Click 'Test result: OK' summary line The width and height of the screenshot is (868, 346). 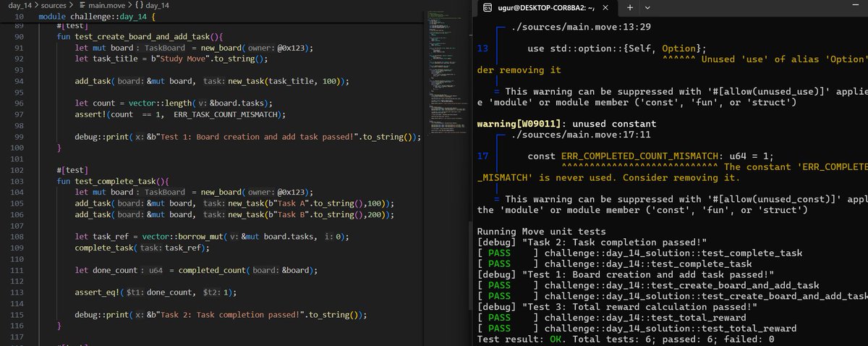tap(625, 339)
